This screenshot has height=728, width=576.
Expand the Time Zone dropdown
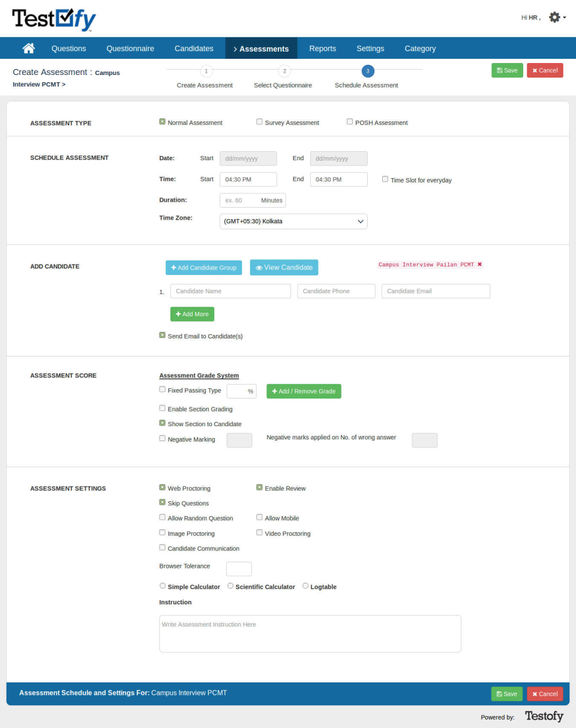pyautogui.click(x=293, y=221)
